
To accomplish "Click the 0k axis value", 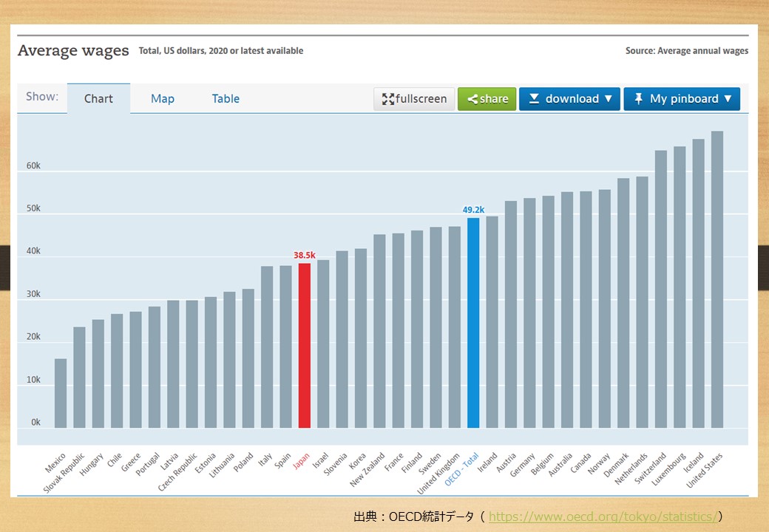I will pos(35,422).
